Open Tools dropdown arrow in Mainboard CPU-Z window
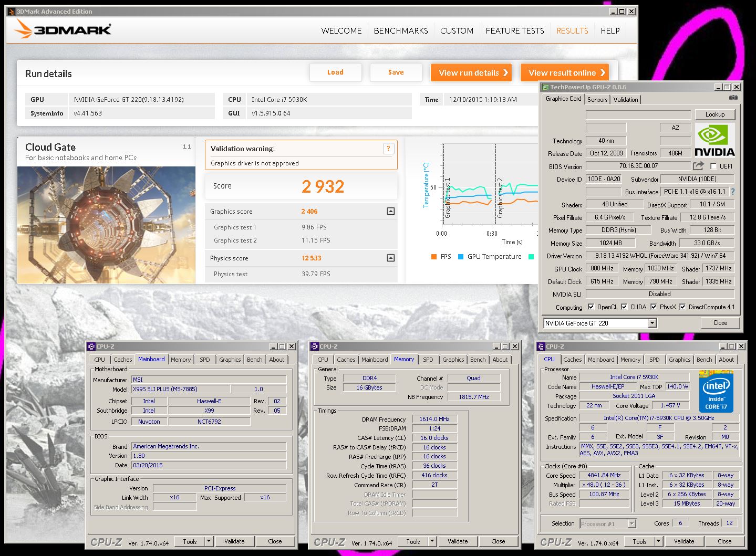Viewport: 756px width, 556px height. click(209, 541)
